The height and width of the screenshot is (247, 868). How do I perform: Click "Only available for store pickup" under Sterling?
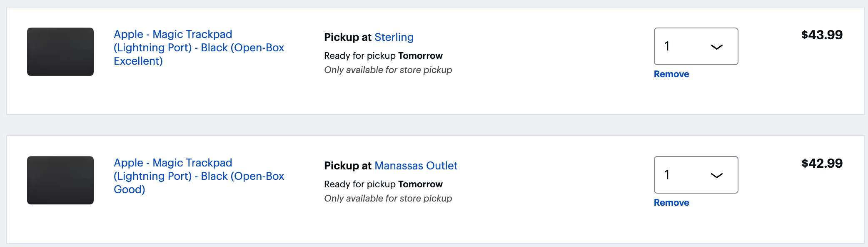(x=388, y=70)
